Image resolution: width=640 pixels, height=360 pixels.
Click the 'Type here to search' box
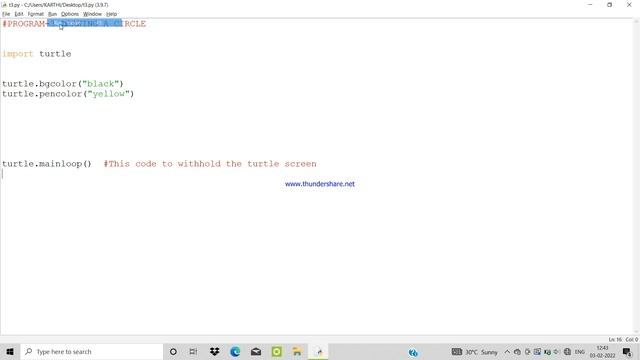click(92, 351)
